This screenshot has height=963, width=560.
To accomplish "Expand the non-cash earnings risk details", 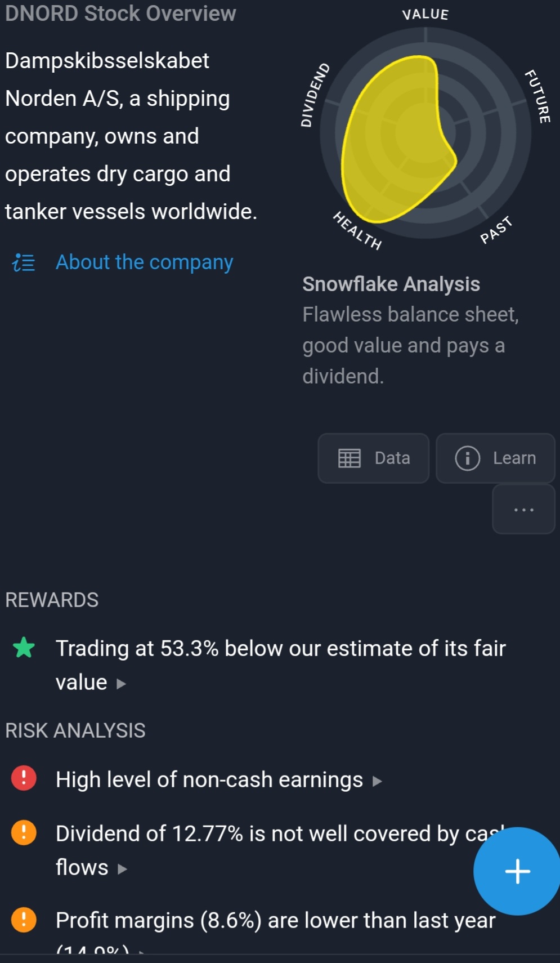I will 377,781.
